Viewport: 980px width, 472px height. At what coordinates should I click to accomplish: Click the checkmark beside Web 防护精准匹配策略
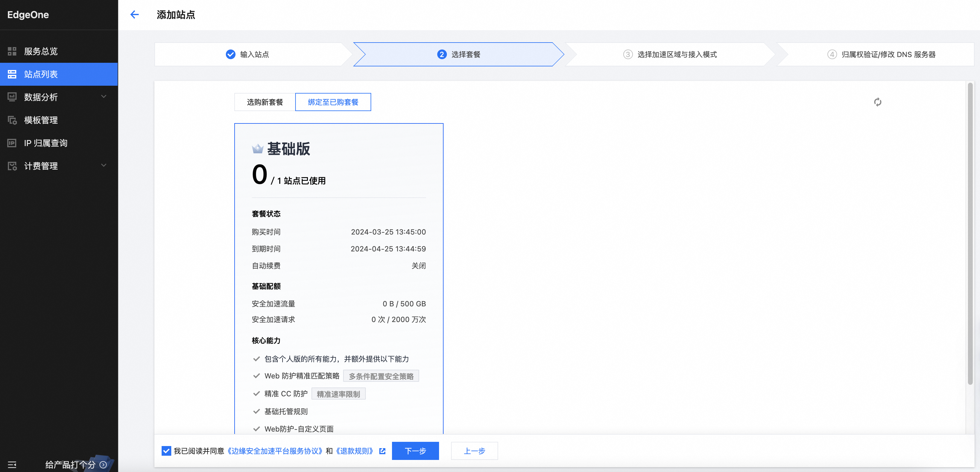pos(256,376)
